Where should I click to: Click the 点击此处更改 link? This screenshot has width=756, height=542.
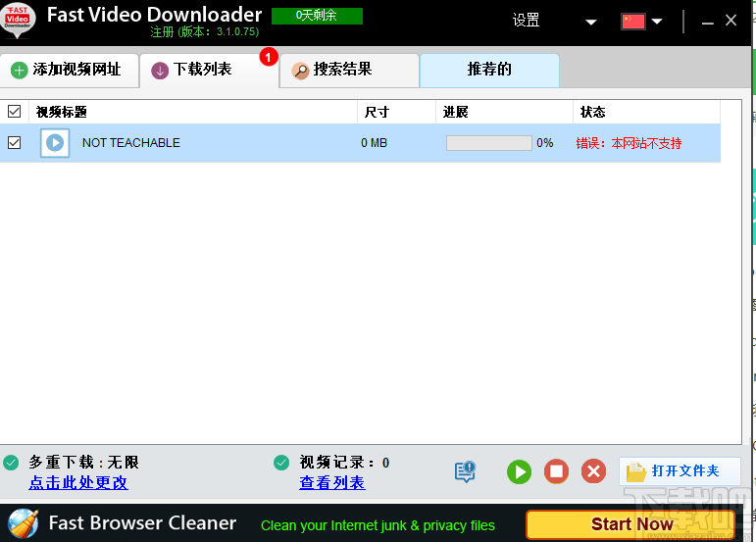pos(78,483)
